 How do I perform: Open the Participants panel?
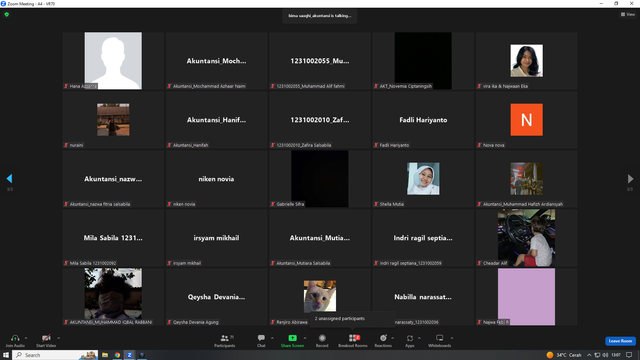tap(224, 340)
